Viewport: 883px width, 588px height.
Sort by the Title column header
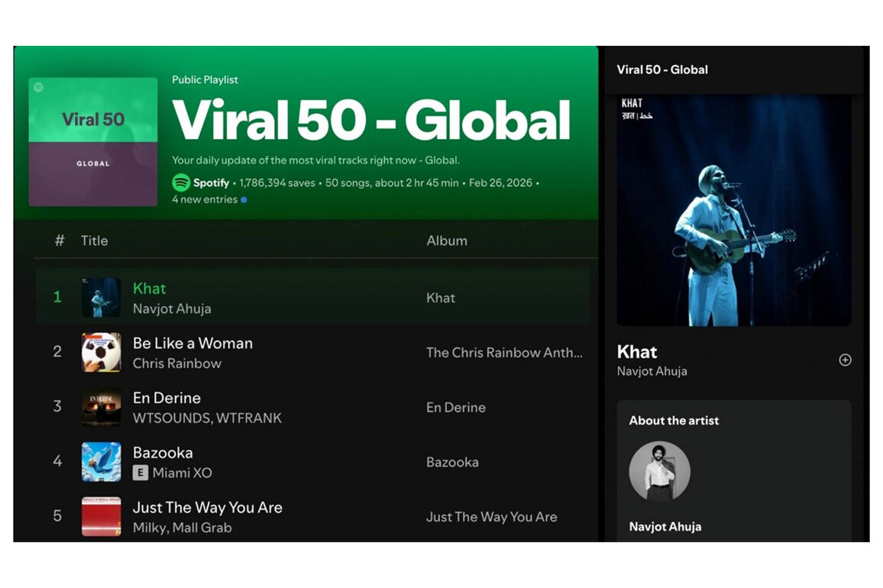point(94,241)
